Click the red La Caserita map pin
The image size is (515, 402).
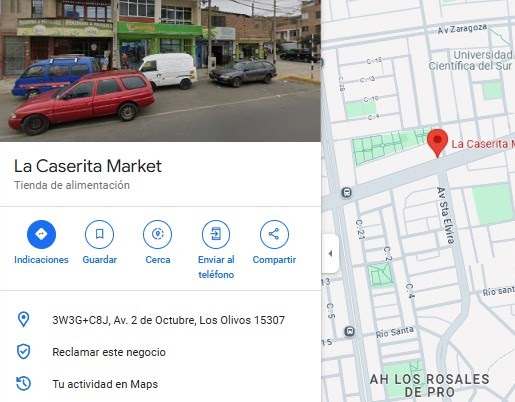pyautogui.click(x=437, y=143)
